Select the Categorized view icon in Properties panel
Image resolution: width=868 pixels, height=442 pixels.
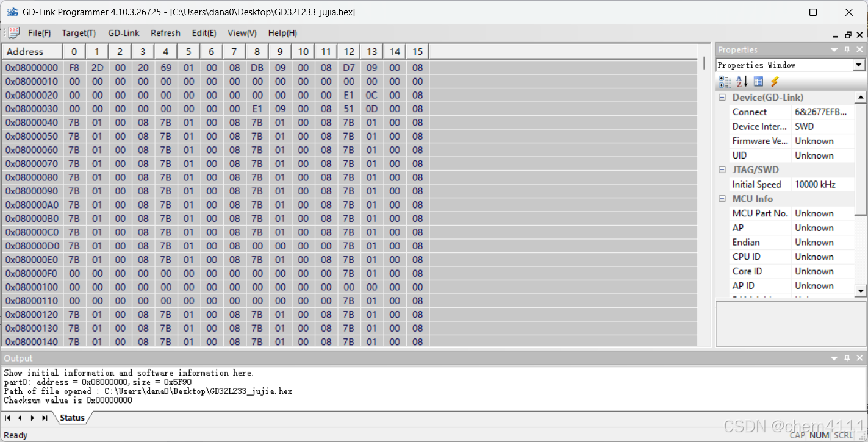(x=725, y=81)
